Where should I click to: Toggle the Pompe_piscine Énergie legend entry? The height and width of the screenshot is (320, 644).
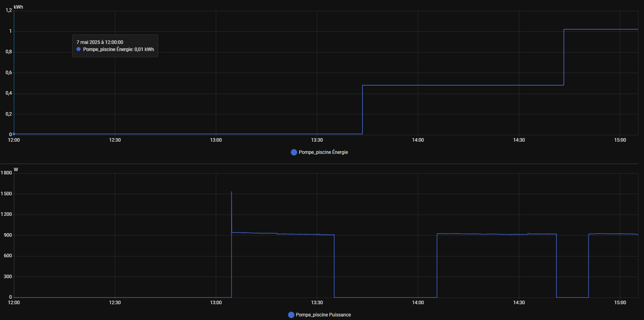click(319, 152)
